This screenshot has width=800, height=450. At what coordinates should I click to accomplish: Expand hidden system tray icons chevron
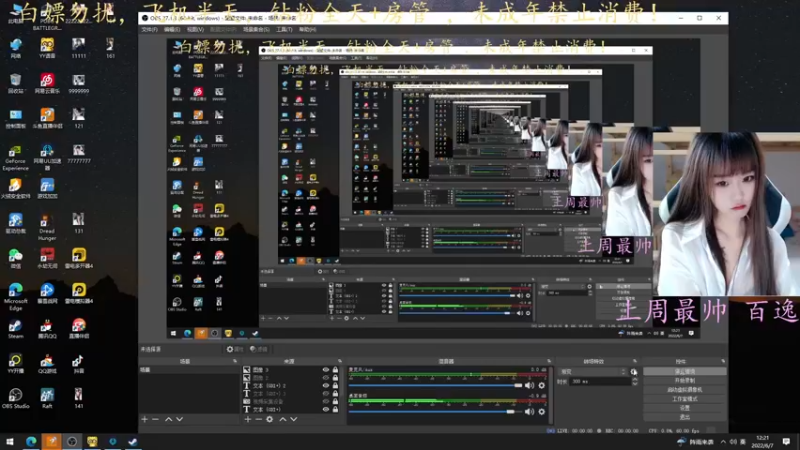pos(723,442)
